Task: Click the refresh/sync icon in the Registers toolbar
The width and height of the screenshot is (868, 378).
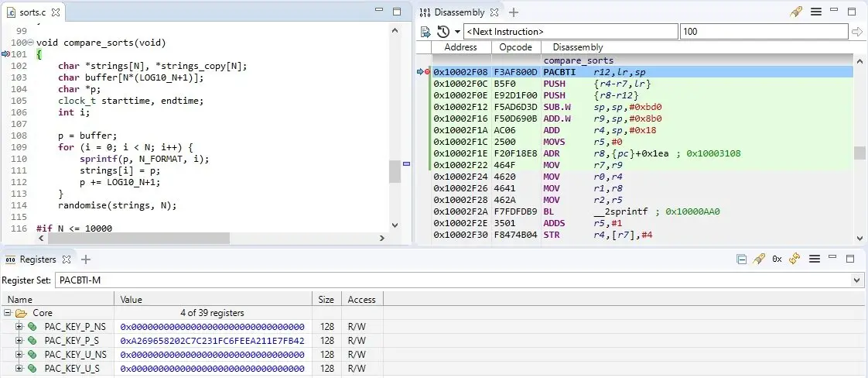Action: pos(795,259)
